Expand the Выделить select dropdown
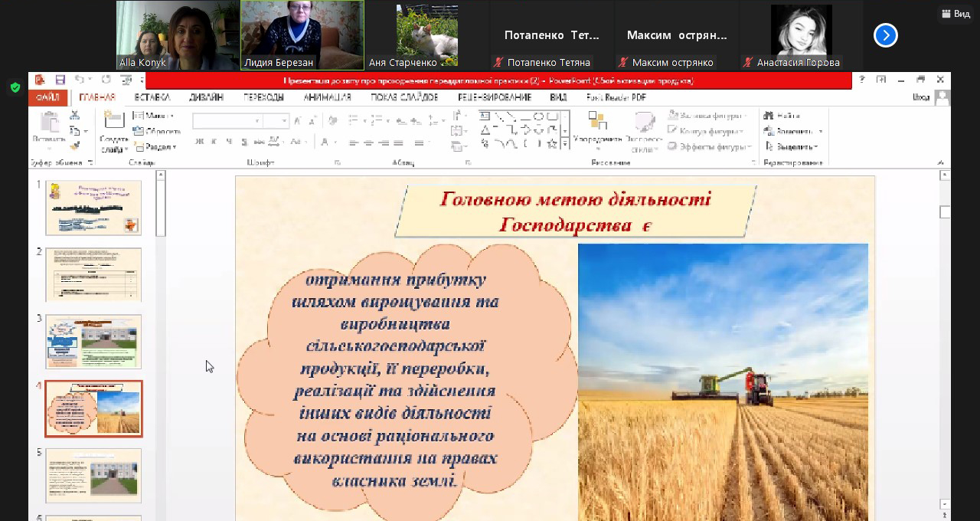 [x=792, y=146]
